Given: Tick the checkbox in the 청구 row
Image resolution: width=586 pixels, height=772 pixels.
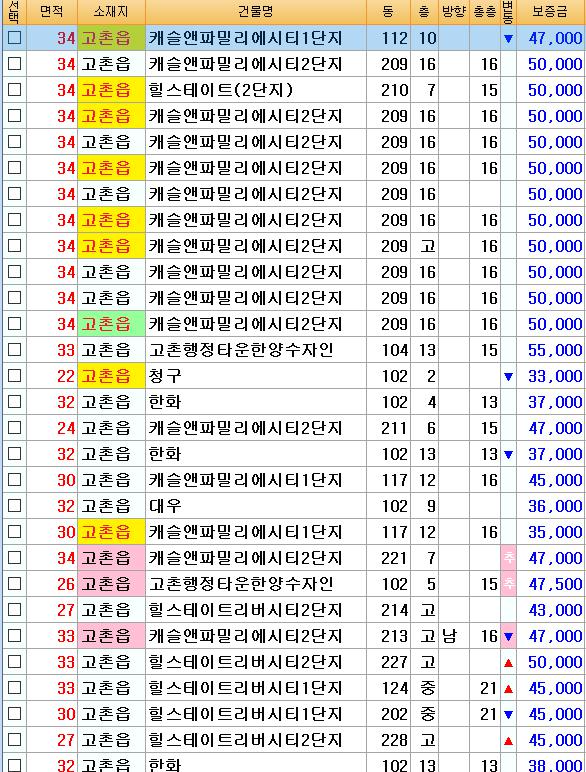Looking at the screenshot, I should pos(15,376).
